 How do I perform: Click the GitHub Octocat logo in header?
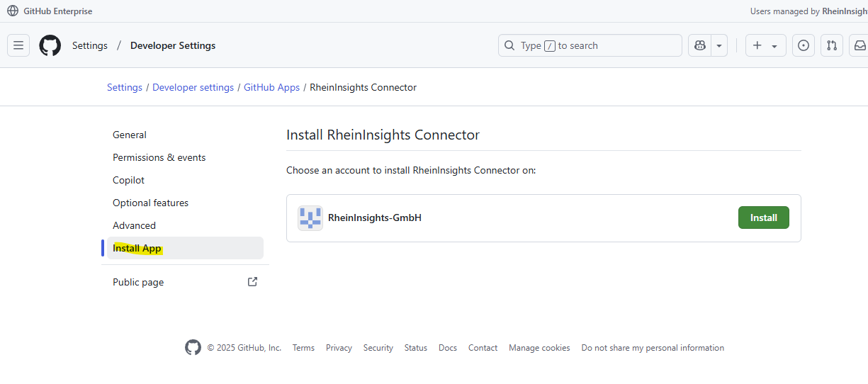(x=50, y=45)
